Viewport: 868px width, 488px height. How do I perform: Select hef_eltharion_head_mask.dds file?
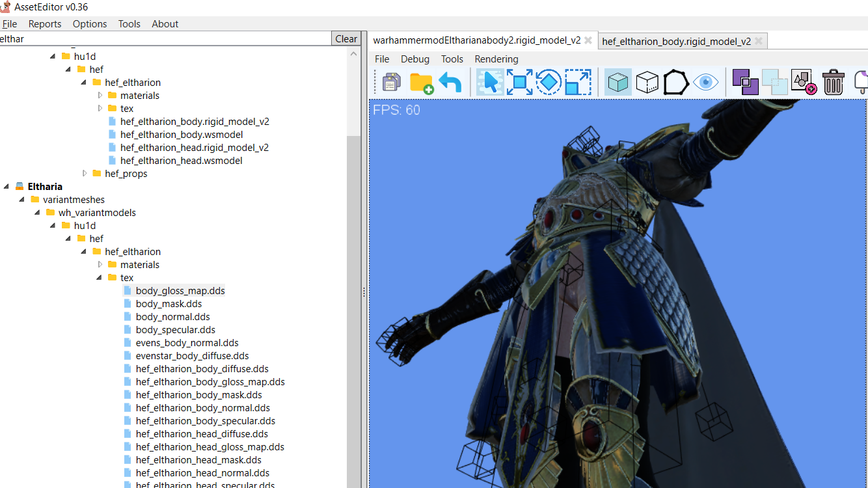click(198, 459)
